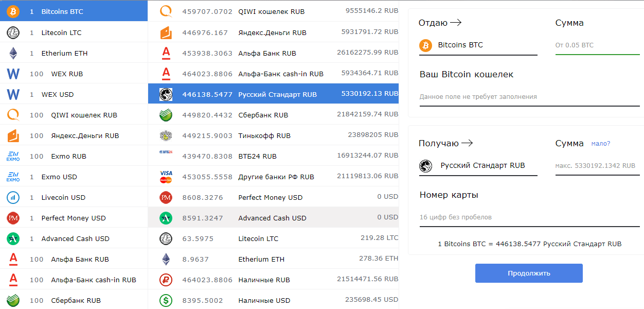Choose Etherium ETH in the give list
Image resolution: width=644 pixels, height=309 pixels.
pos(74,53)
